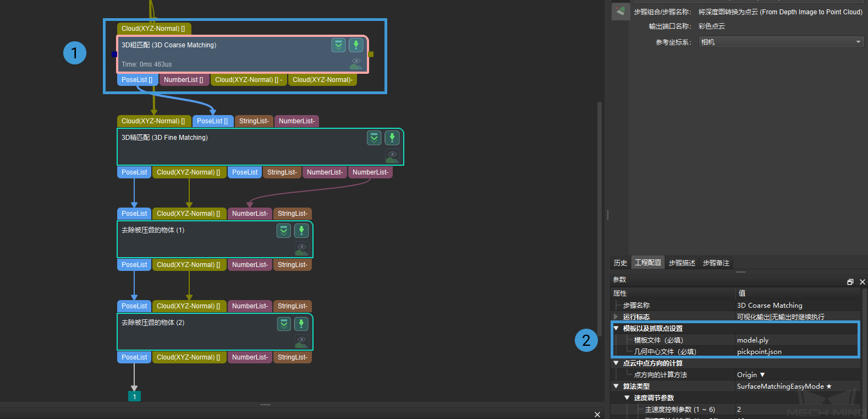Image resolution: width=868 pixels, height=419 pixels.
Task: Run the 3D Fine Matching step
Action: coord(392,138)
